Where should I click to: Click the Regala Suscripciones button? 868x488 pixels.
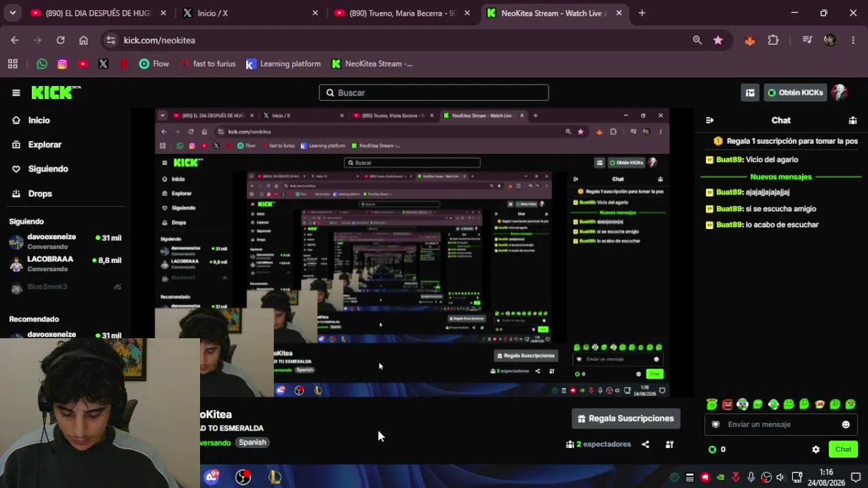(x=626, y=419)
